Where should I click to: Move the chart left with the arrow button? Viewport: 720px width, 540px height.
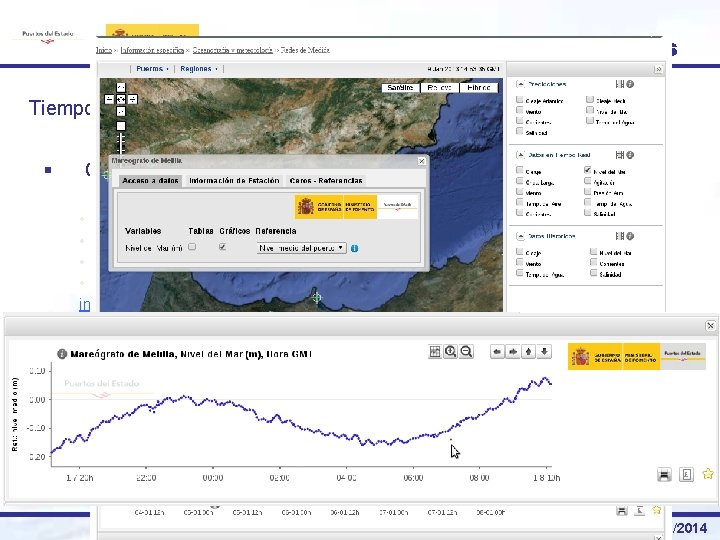[497, 352]
